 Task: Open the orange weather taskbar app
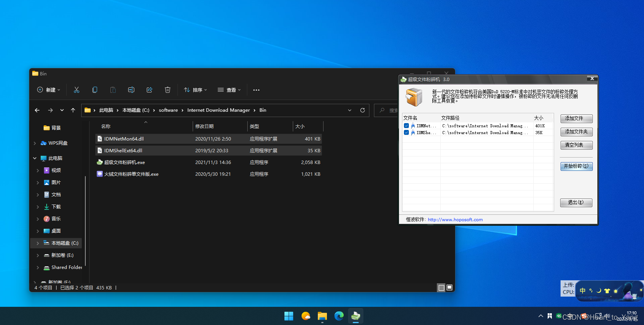[x=306, y=316]
